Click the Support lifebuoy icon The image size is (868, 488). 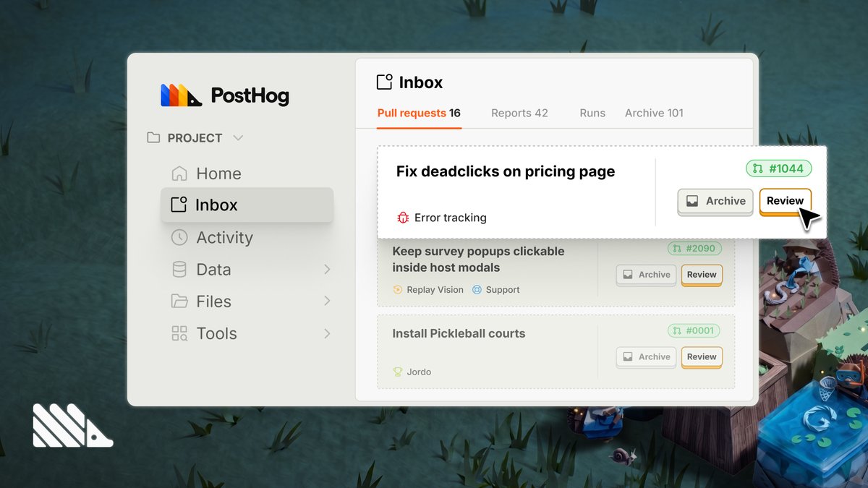point(477,290)
